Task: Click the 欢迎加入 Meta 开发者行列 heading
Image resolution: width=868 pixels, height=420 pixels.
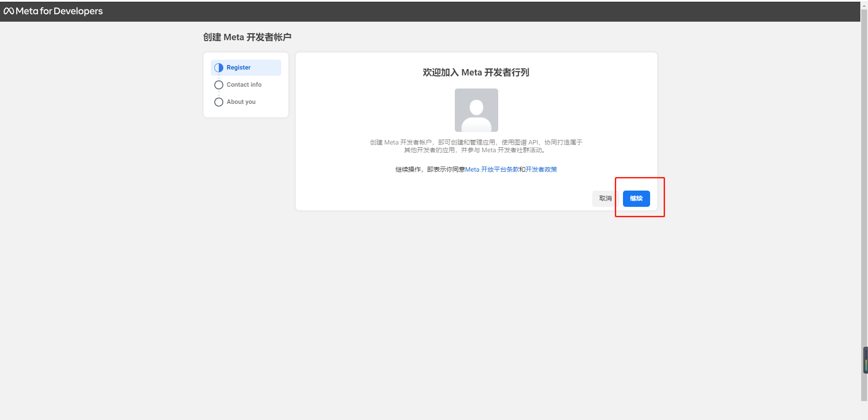Action: coord(476,72)
